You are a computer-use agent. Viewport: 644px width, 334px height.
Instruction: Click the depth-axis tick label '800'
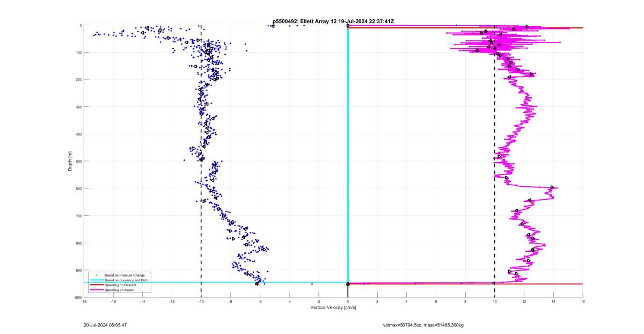(78, 243)
